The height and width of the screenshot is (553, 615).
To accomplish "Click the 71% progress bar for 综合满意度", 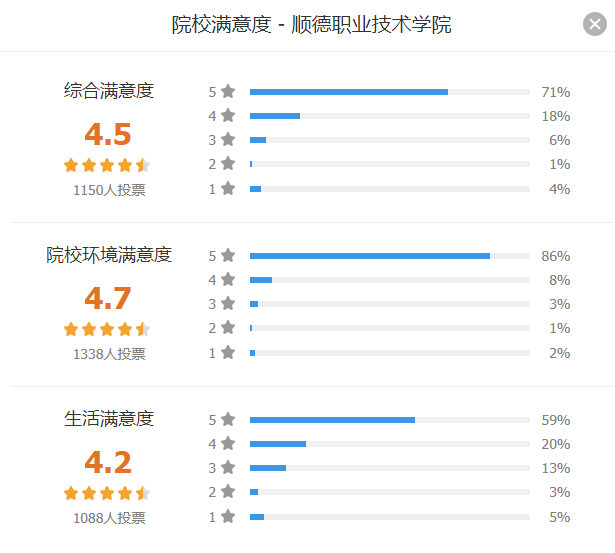I will [x=390, y=92].
